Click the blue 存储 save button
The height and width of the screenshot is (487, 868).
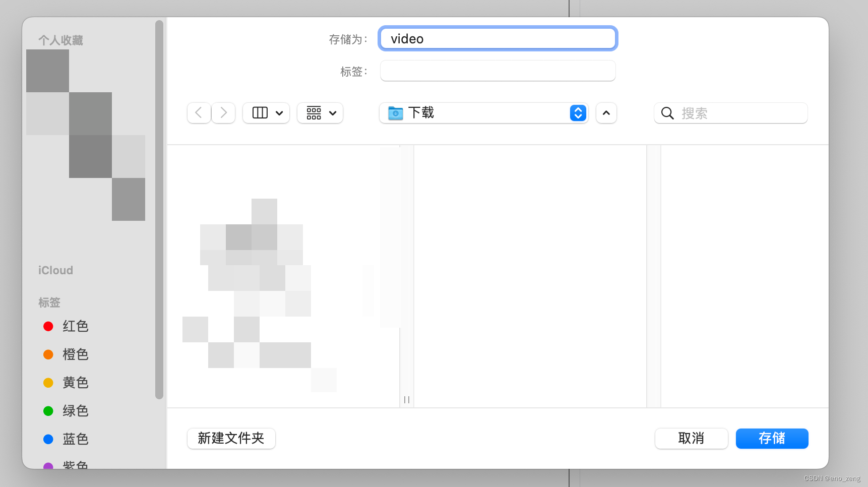coord(772,439)
